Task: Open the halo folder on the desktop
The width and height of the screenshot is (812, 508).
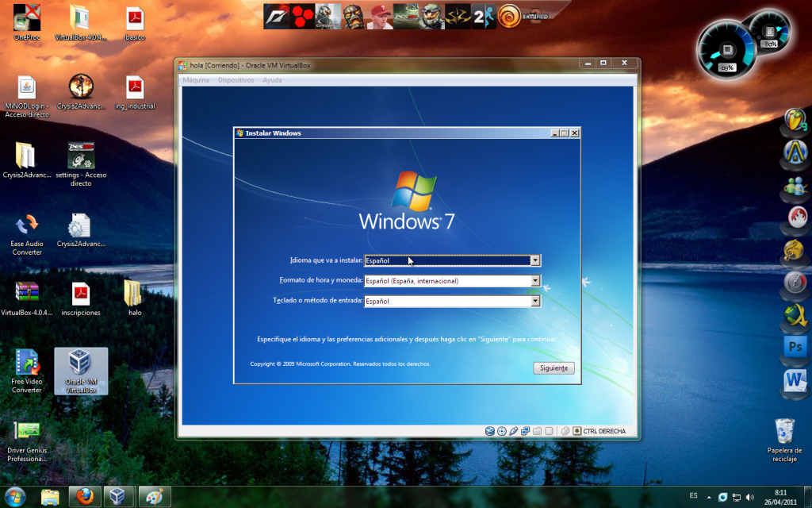Action: pyautogui.click(x=134, y=298)
